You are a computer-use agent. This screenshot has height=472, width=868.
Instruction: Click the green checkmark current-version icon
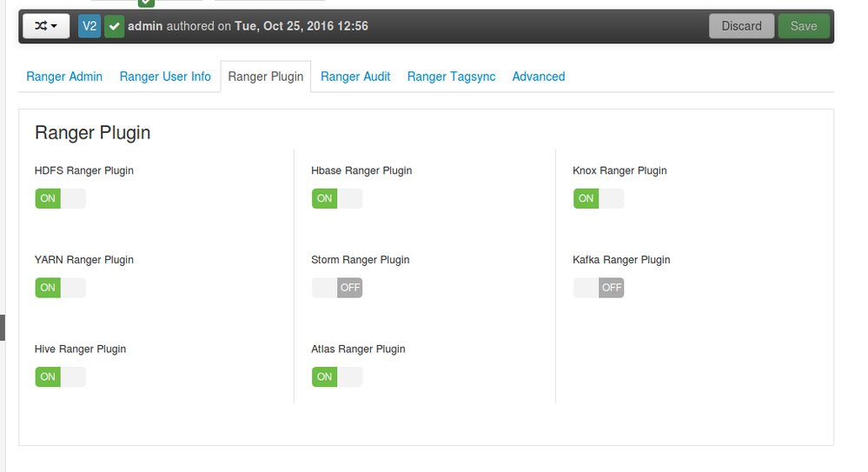114,26
